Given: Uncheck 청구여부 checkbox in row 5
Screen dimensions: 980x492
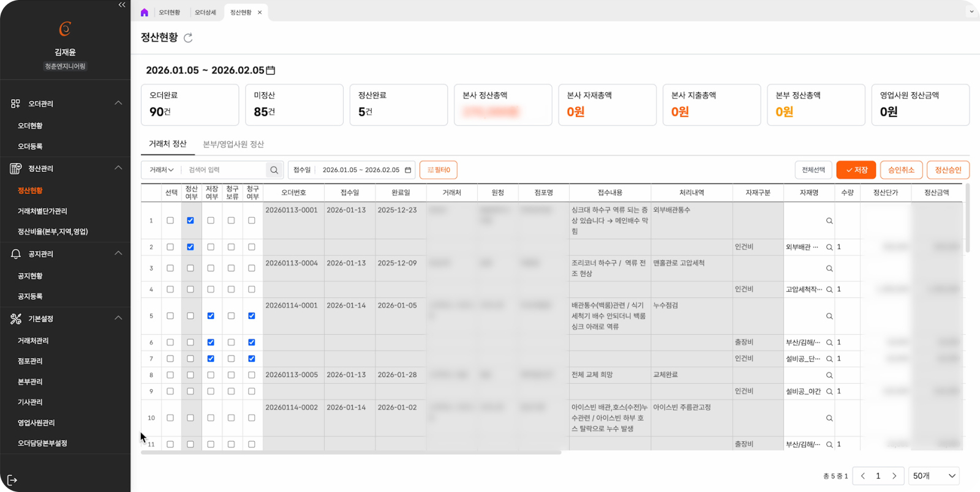Looking at the screenshot, I should tap(252, 316).
